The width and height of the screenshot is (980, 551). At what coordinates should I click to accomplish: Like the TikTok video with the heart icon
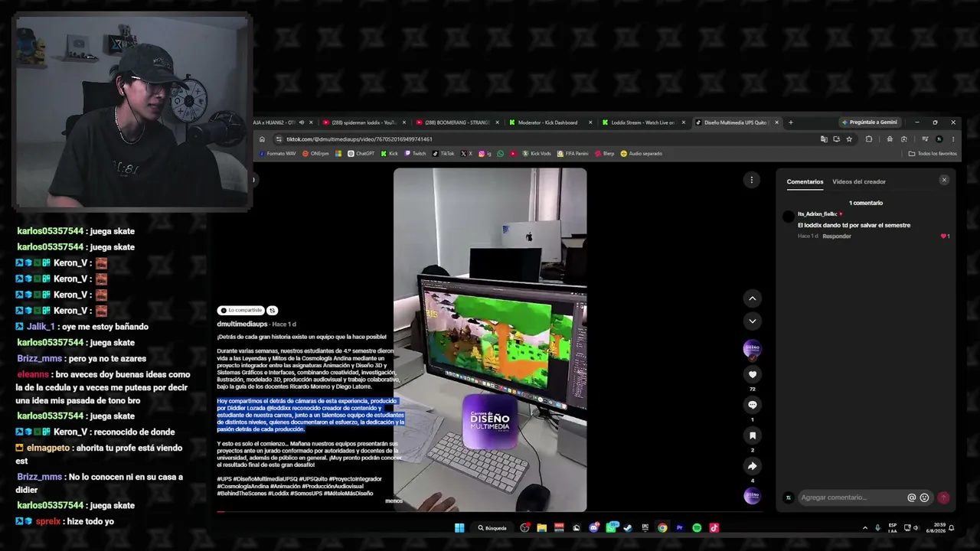753,374
